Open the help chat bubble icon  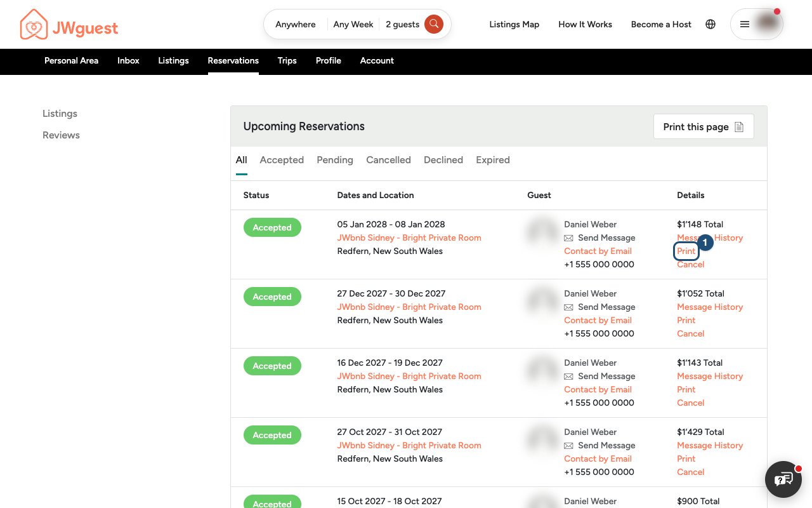point(783,479)
